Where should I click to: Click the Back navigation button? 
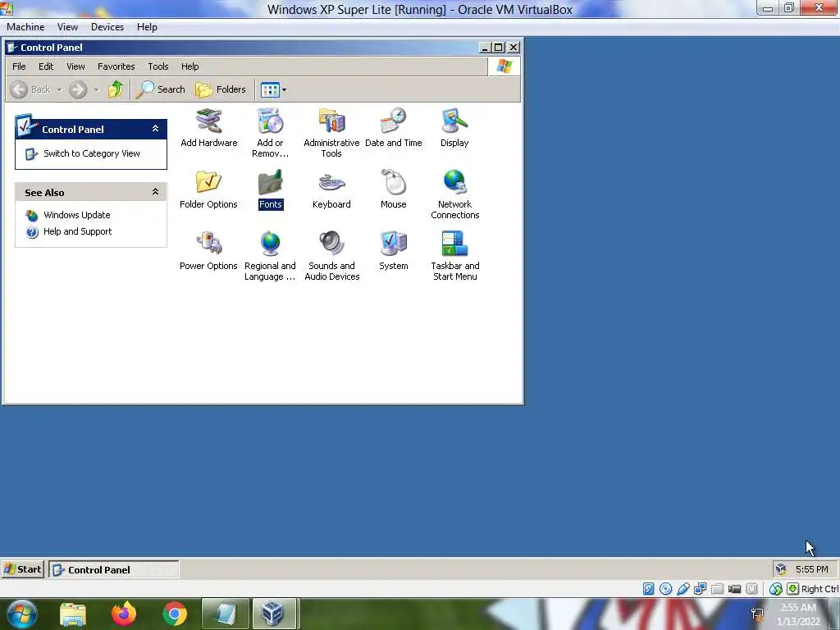[31, 89]
